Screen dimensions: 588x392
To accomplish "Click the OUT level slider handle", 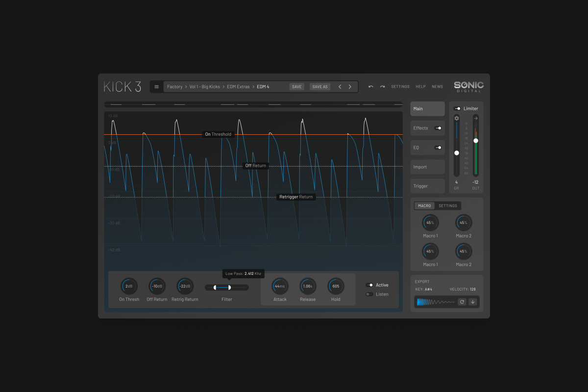I will [475, 141].
